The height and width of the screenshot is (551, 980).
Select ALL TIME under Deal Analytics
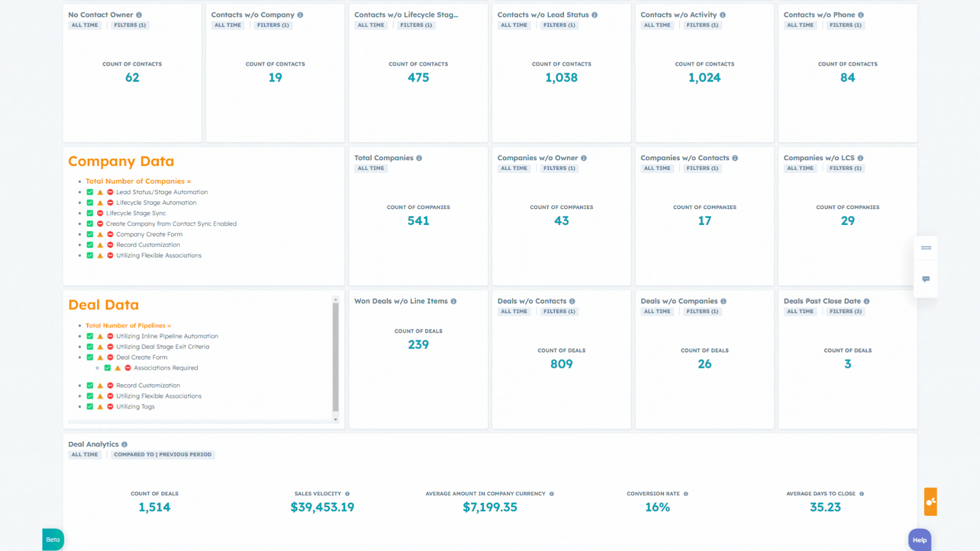pos(85,455)
